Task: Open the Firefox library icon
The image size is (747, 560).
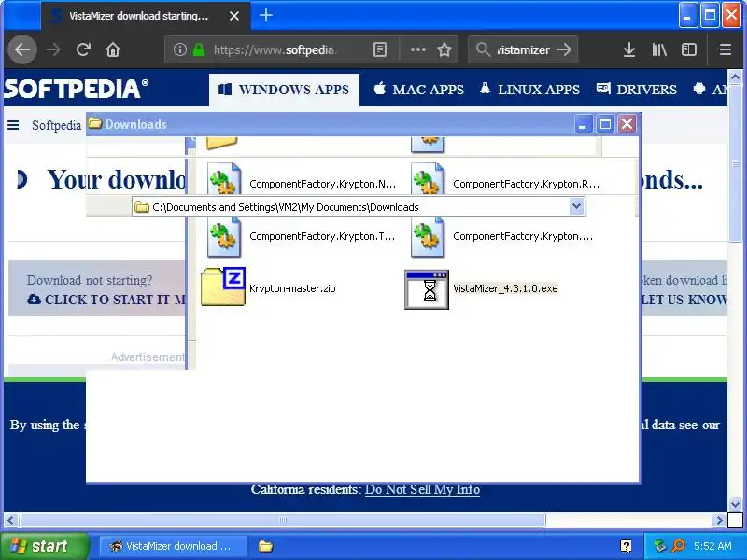Action: pos(659,49)
